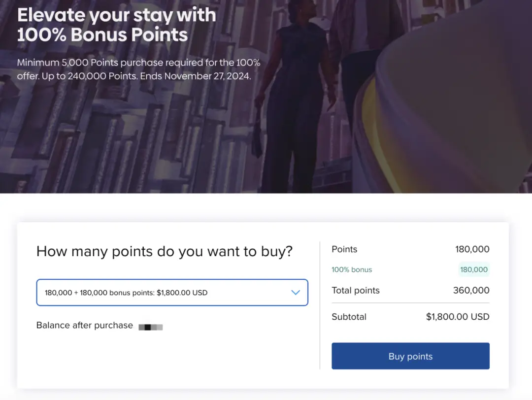Click the $1,800.00 USD subtotal amount
Screen dimensions: 532x400
[458, 317]
